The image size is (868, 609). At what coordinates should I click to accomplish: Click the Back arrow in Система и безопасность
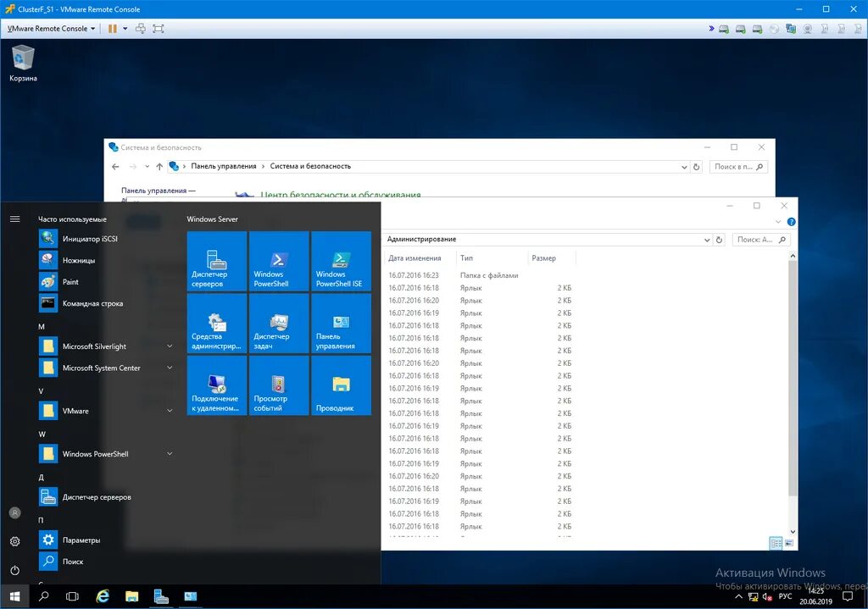[x=115, y=167]
